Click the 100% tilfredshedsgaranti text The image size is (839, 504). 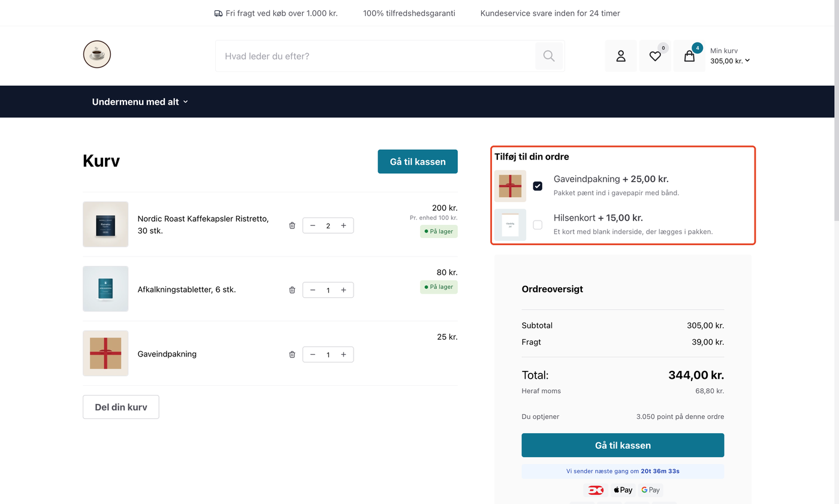[x=409, y=13]
